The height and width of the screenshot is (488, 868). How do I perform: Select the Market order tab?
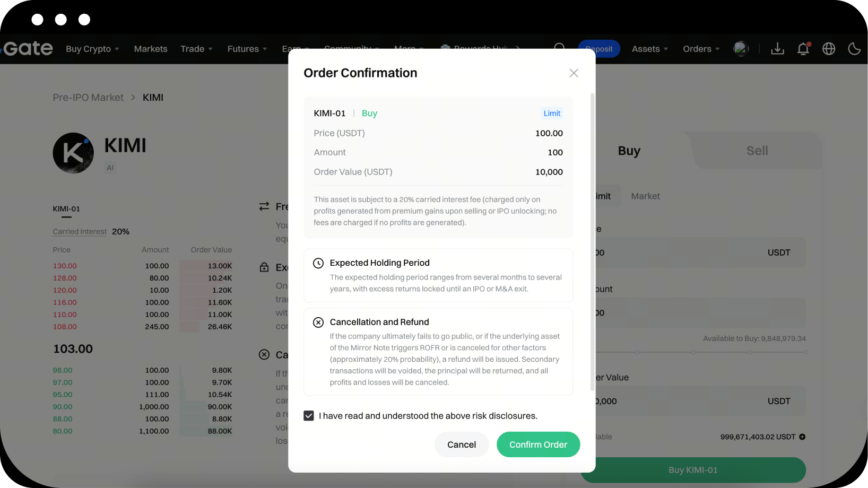(x=645, y=196)
